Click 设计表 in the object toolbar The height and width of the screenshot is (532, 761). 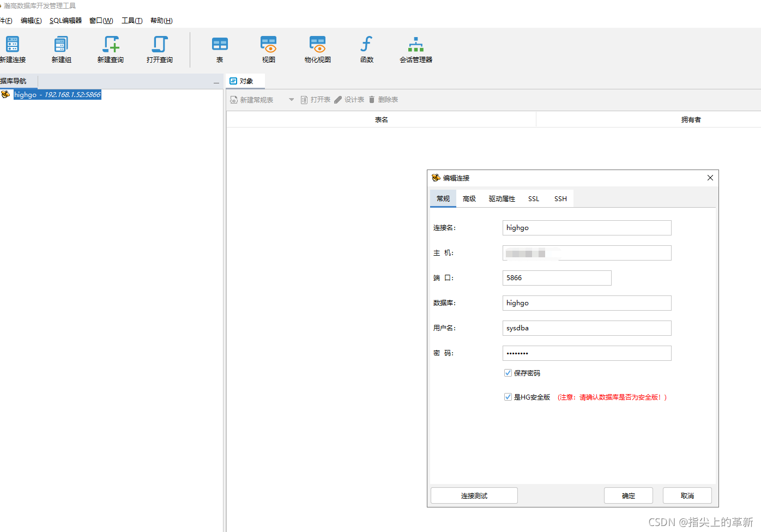point(349,100)
